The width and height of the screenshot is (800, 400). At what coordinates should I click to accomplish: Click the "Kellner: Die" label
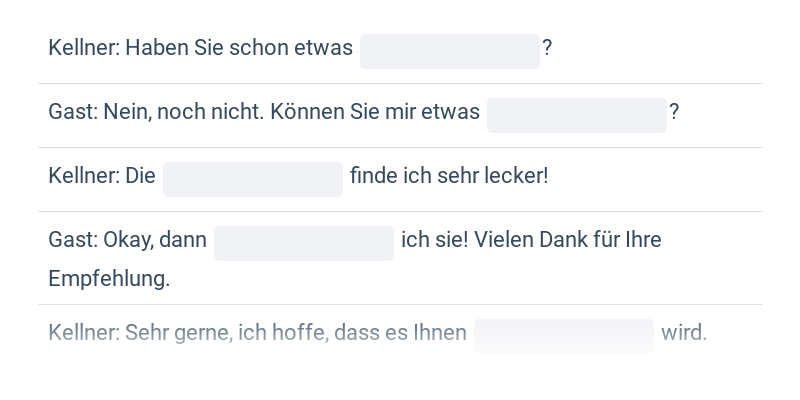[102, 176]
